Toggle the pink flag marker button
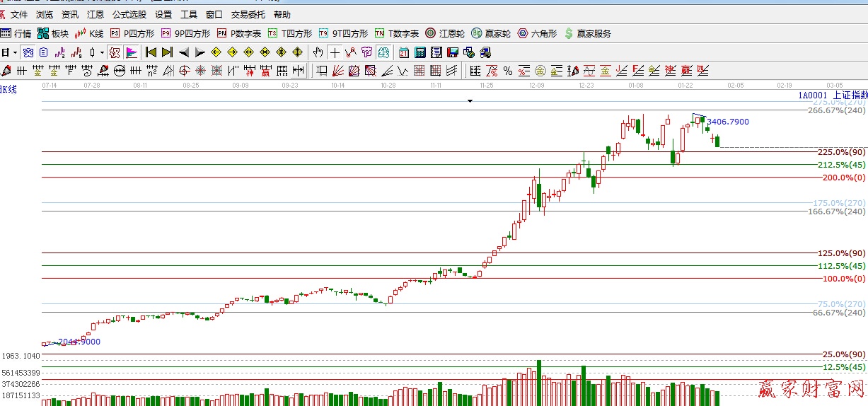Viewport: 868px width, 406px height. coord(132,52)
